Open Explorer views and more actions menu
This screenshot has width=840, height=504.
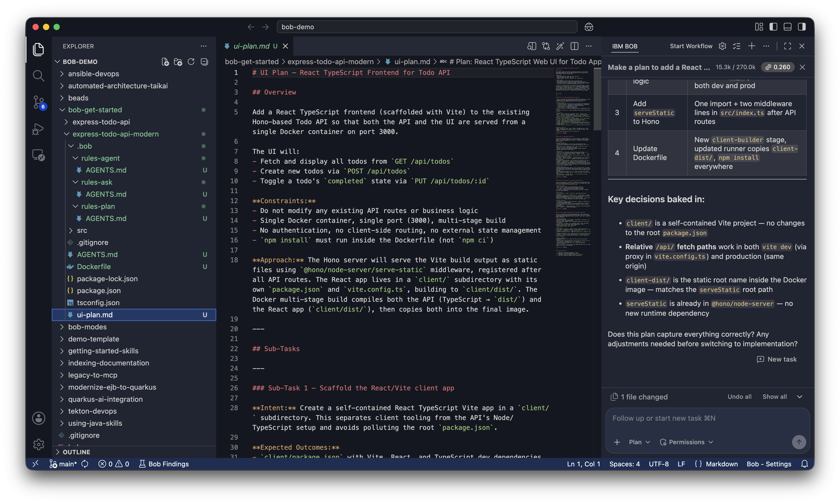click(x=203, y=46)
